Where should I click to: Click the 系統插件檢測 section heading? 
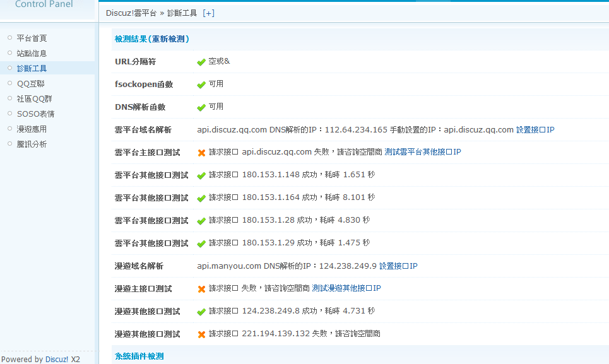tap(139, 356)
